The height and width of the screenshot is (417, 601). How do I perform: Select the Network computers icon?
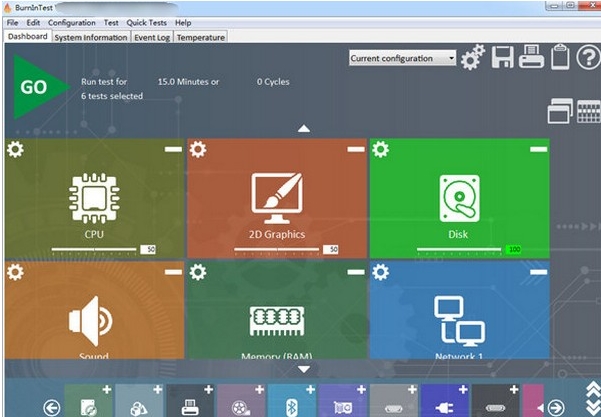(x=459, y=320)
